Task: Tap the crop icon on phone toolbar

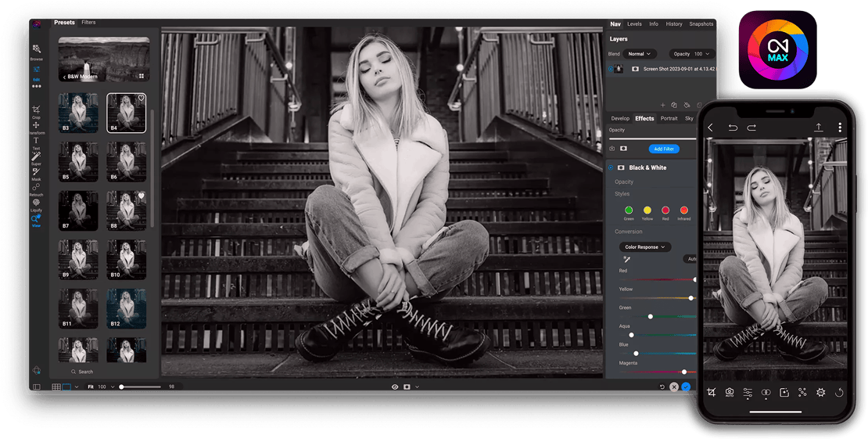Action: 711,392
